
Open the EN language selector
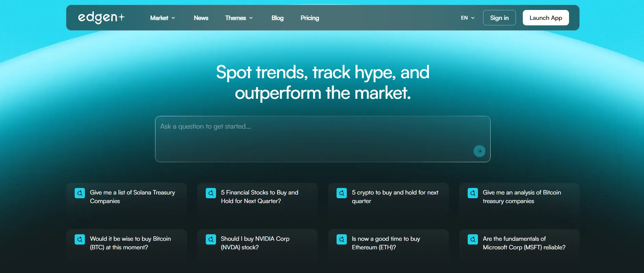[x=467, y=18]
